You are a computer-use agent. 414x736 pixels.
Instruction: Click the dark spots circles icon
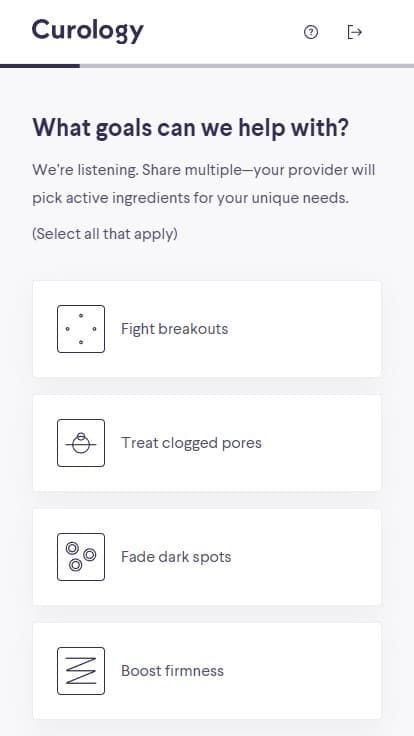tap(81, 557)
